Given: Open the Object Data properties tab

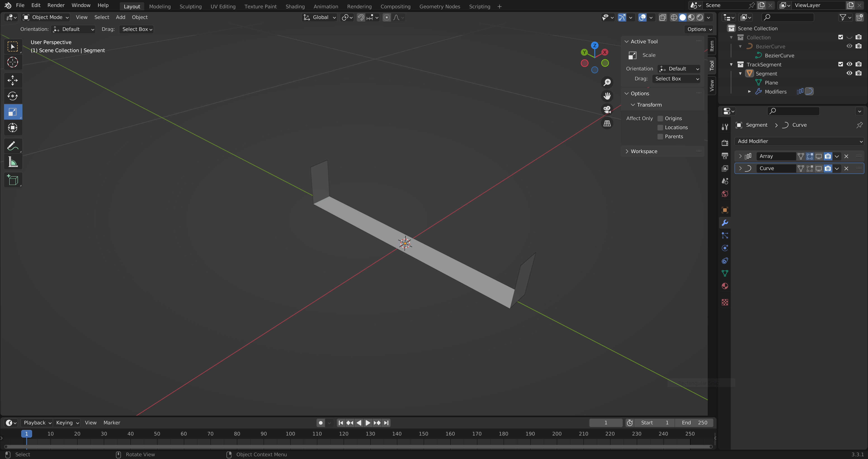Looking at the screenshot, I should pos(725,273).
